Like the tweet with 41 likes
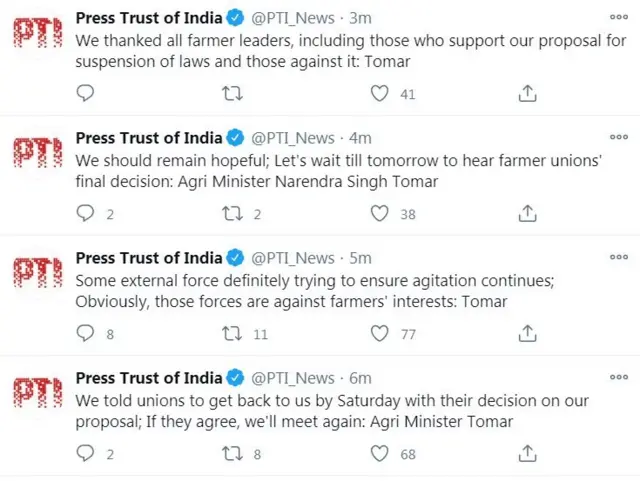 pos(380,93)
